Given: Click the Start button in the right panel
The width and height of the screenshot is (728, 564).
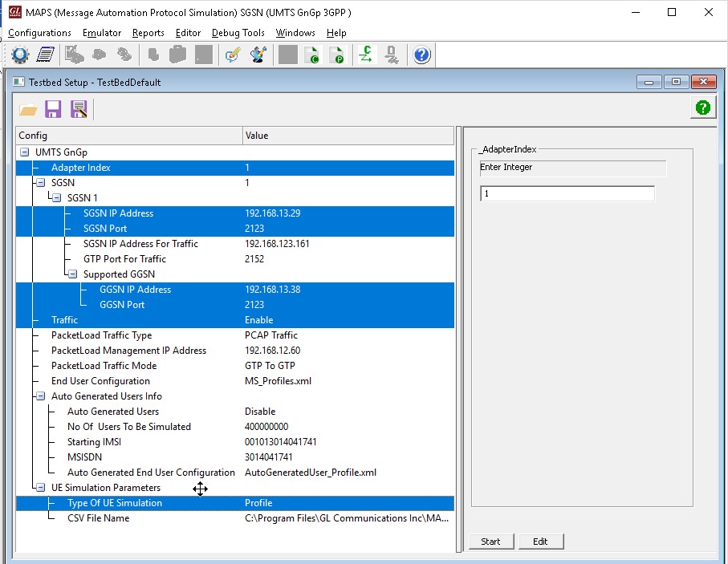Looking at the screenshot, I should point(491,542).
